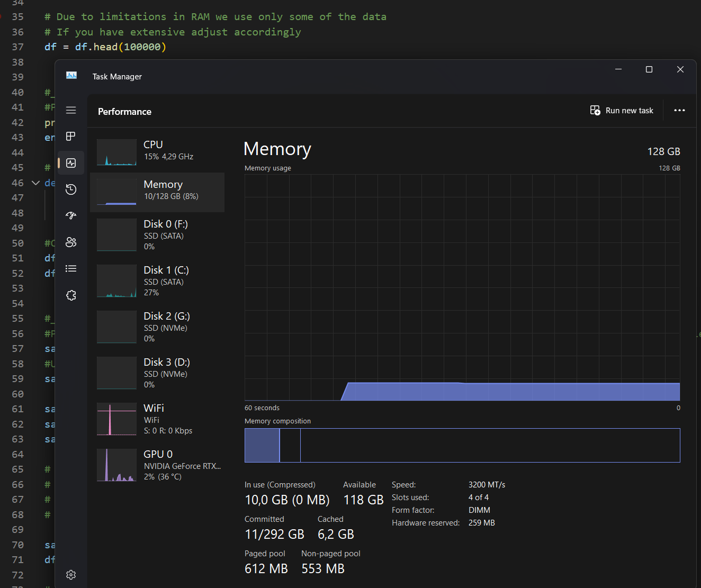Go to the Processes page icon
Screen dimensions: 701x588
coord(71,137)
